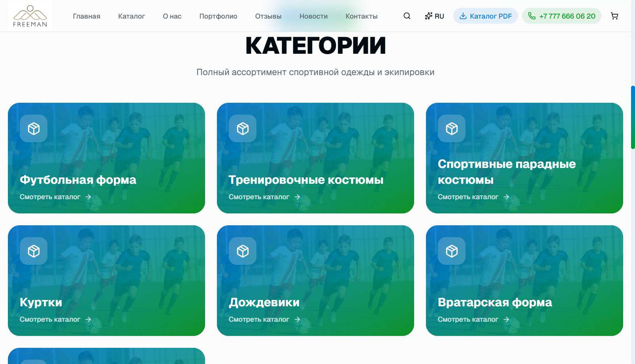Click the download icon in Каталог PDF button
Viewport: 635px width, 364px height.
[x=463, y=16]
